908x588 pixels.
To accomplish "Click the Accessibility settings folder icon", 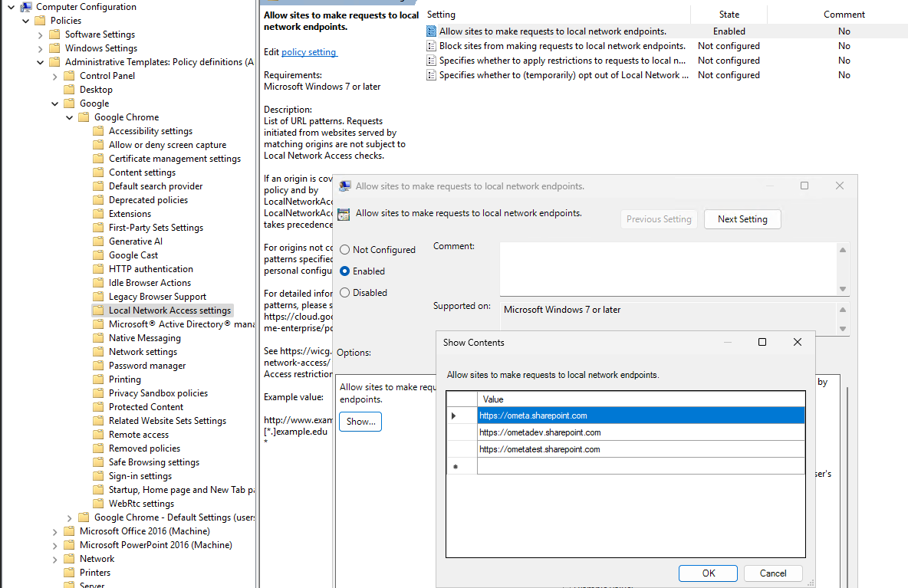I will click(x=98, y=131).
